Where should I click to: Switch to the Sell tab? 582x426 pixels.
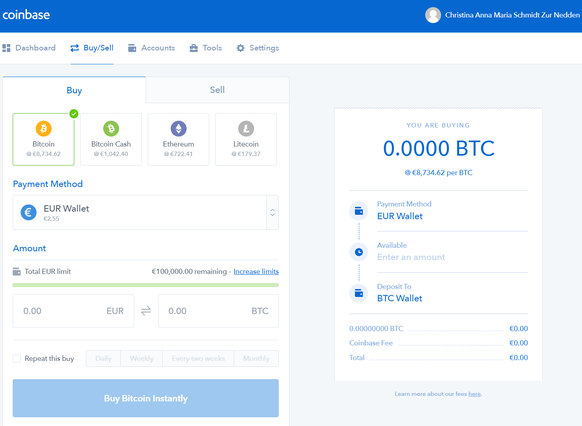tap(217, 90)
